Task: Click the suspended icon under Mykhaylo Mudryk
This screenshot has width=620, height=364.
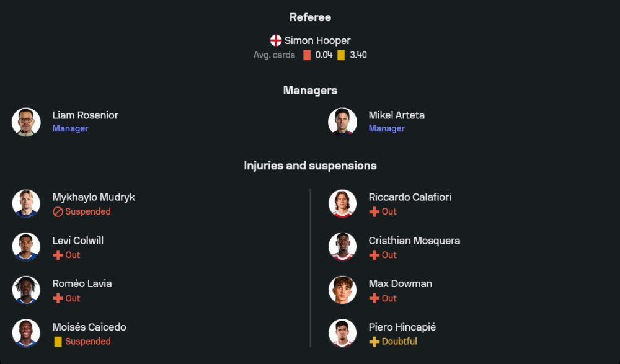Action: (x=58, y=211)
